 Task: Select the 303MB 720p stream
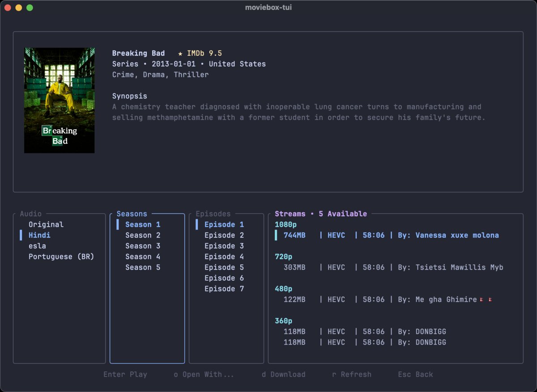pos(393,267)
